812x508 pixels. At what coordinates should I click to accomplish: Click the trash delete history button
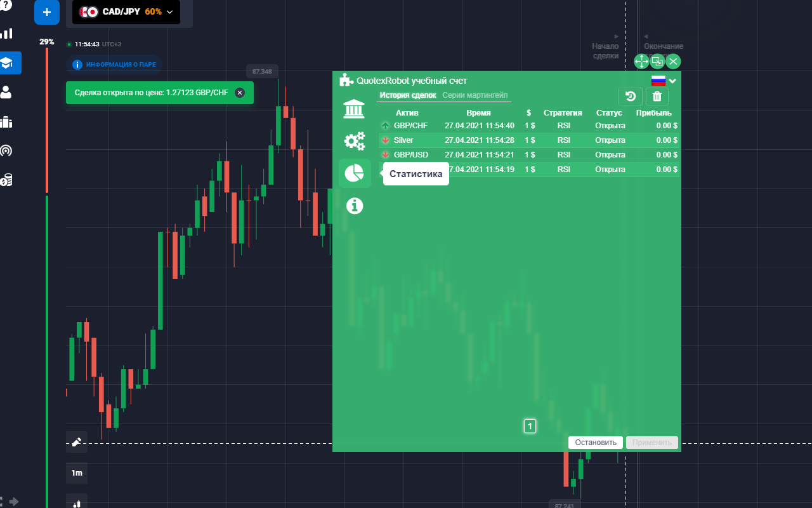tap(657, 97)
